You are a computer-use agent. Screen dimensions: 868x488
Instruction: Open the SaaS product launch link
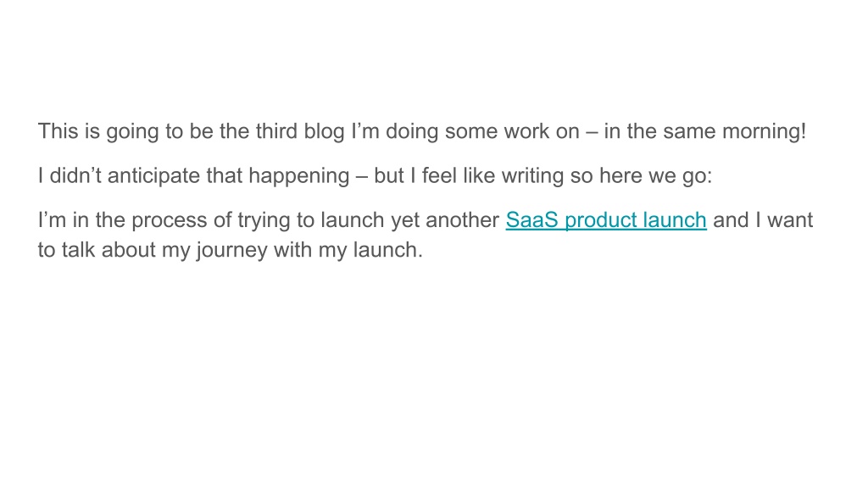click(606, 220)
